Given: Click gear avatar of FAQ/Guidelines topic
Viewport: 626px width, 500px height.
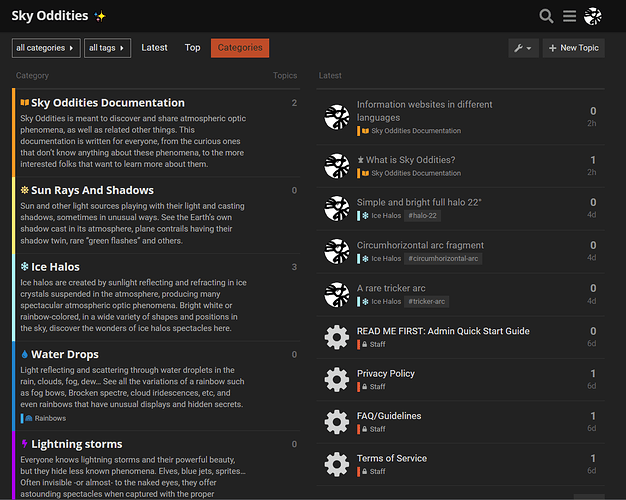Looking at the screenshot, I should click(x=337, y=422).
